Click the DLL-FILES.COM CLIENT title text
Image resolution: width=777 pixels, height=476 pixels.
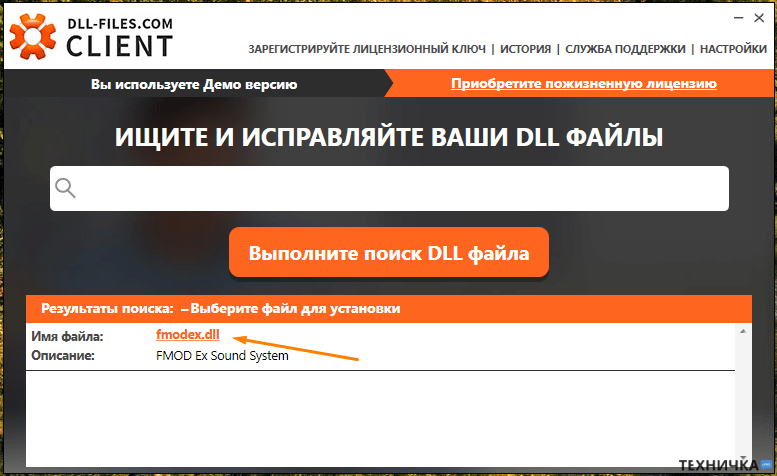click(120, 38)
